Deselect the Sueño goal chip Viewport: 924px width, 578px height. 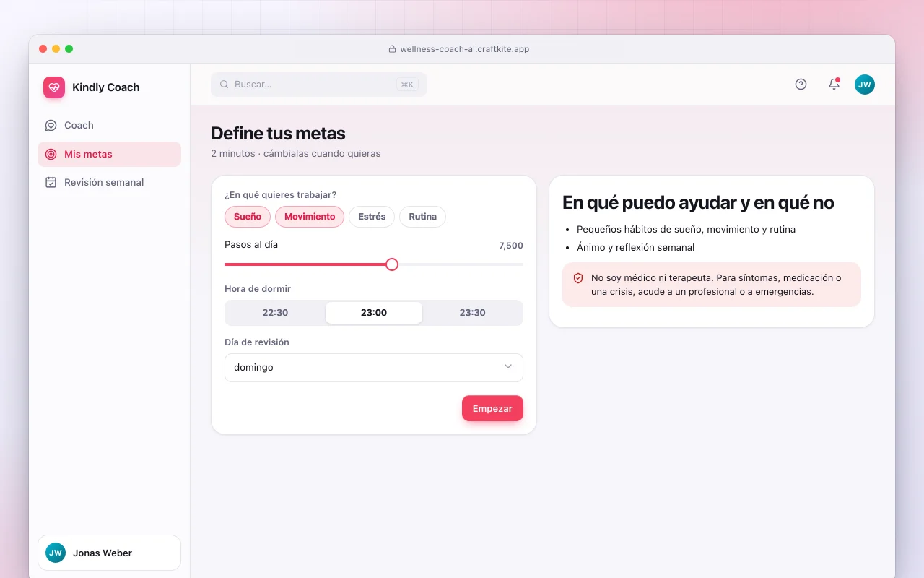click(x=248, y=217)
